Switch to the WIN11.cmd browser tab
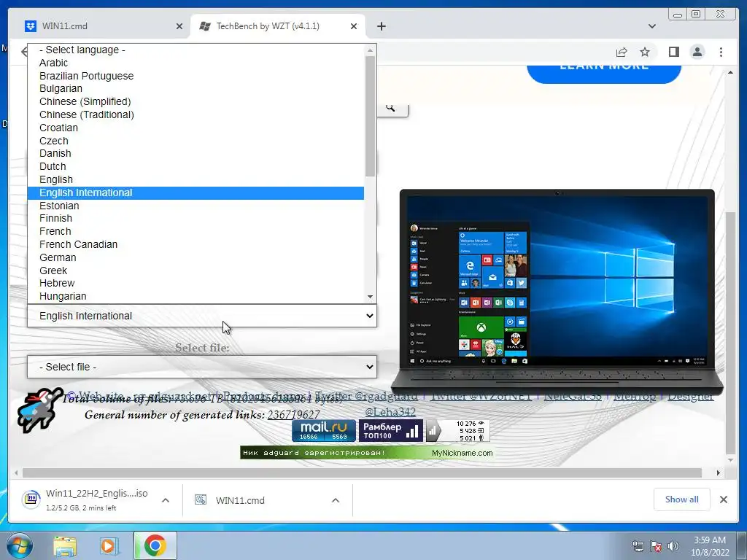Viewport: 747px width, 560px height. coord(102,26)
